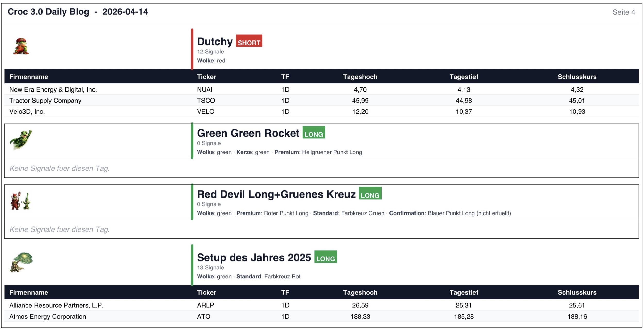Click the LONG badge beside Red Devil Long+Gruenes Kreuz
Screen dimensions: 644x329
point(370,194)
